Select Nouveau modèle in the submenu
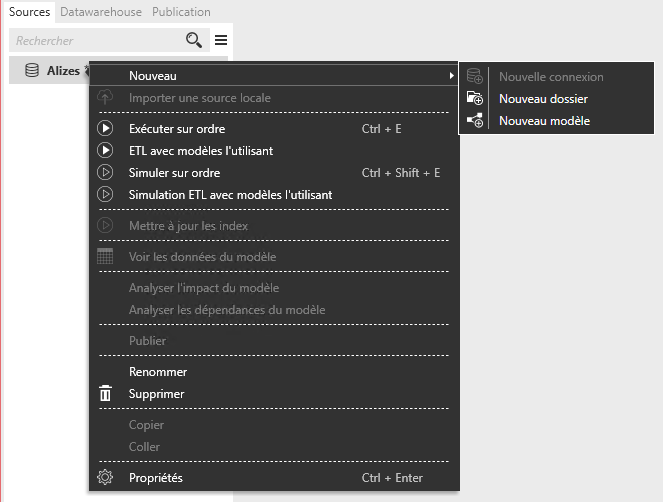The image size is (663, 502). 544,121
